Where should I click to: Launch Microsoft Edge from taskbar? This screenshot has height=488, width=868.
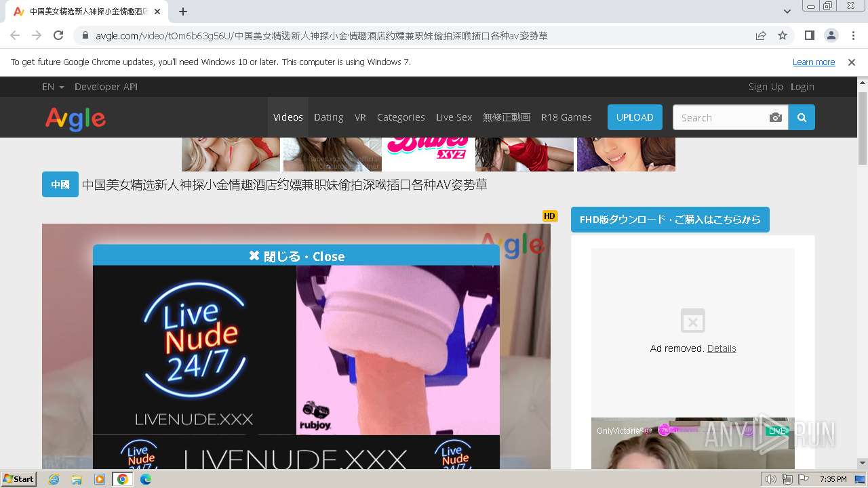(146, 479)
